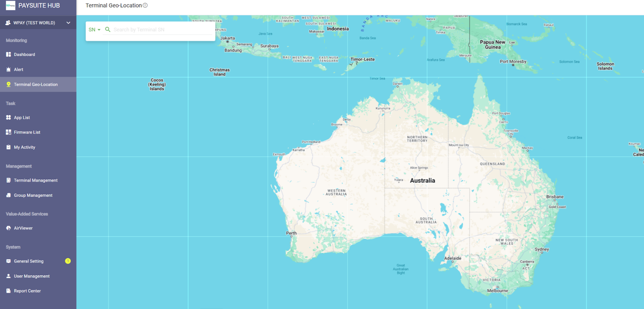Click the Darwin label on the map
The image size is (644, 309).
[x=398, y=84]
